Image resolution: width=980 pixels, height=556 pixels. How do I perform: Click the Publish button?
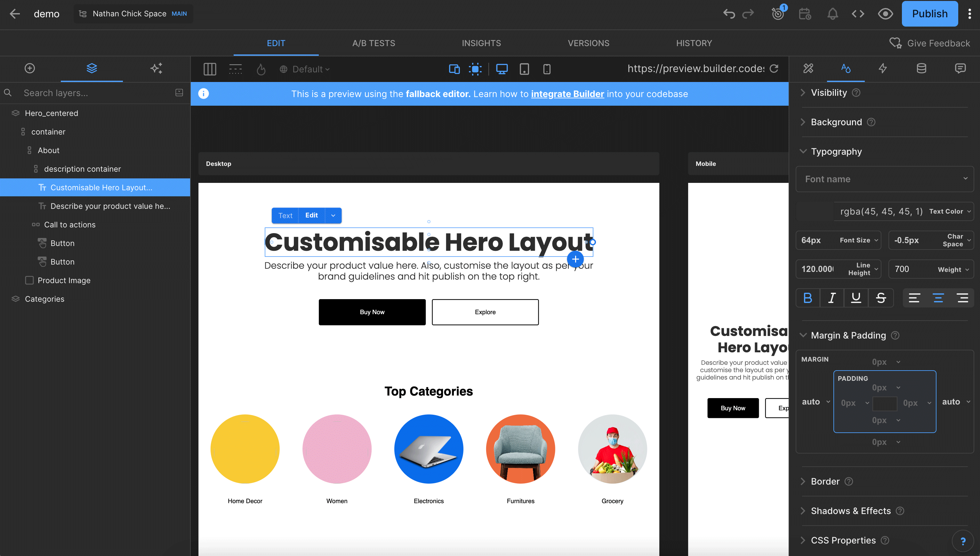click(930, 14)
